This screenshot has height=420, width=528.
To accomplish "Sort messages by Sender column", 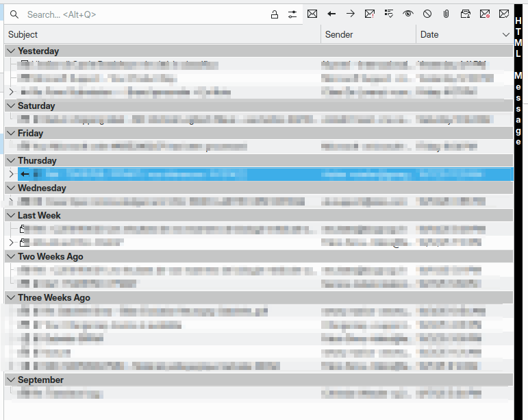I will 368,34.
